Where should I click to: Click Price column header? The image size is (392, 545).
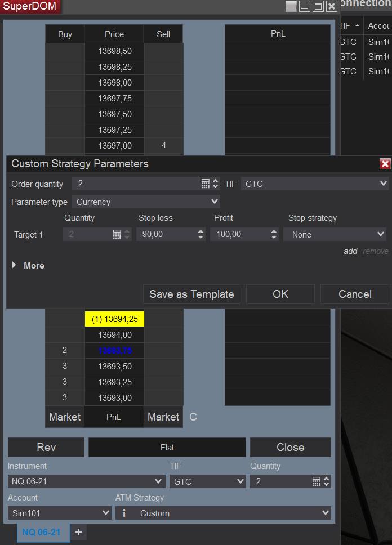click(114, 34)
